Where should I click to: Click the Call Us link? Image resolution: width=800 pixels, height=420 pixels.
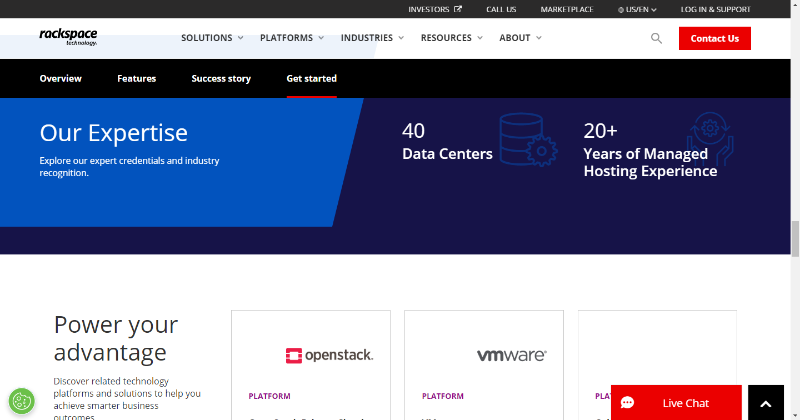(501, 9)
